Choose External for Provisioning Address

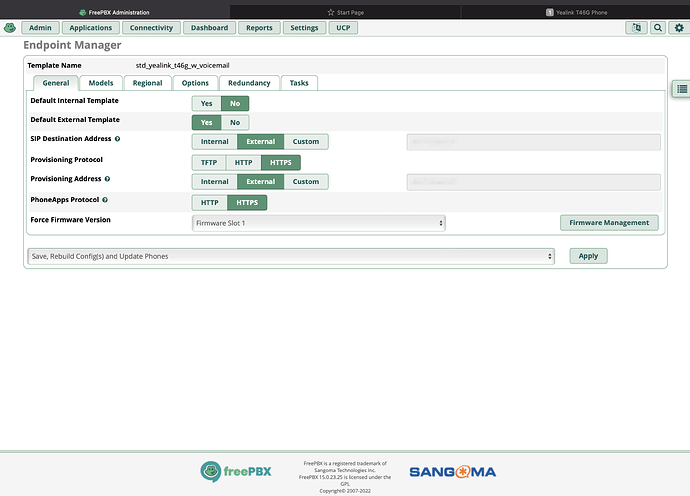click(261, 182)
